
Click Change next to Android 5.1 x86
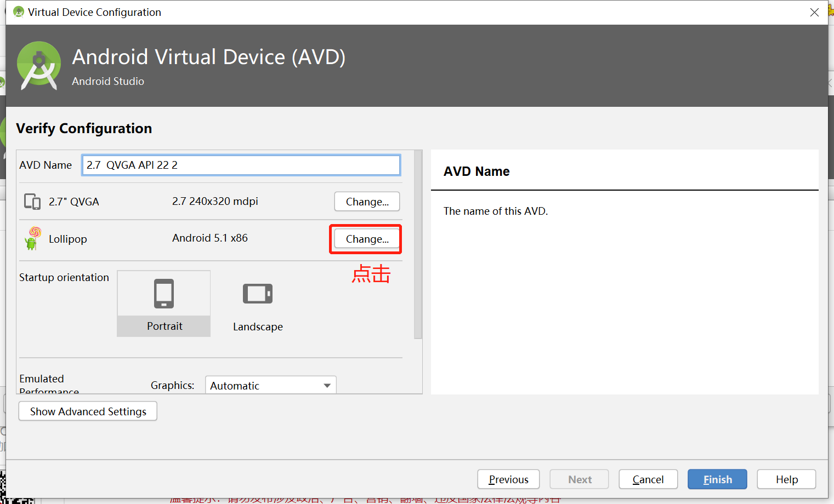pyautogui.click(x=366, y=239)
